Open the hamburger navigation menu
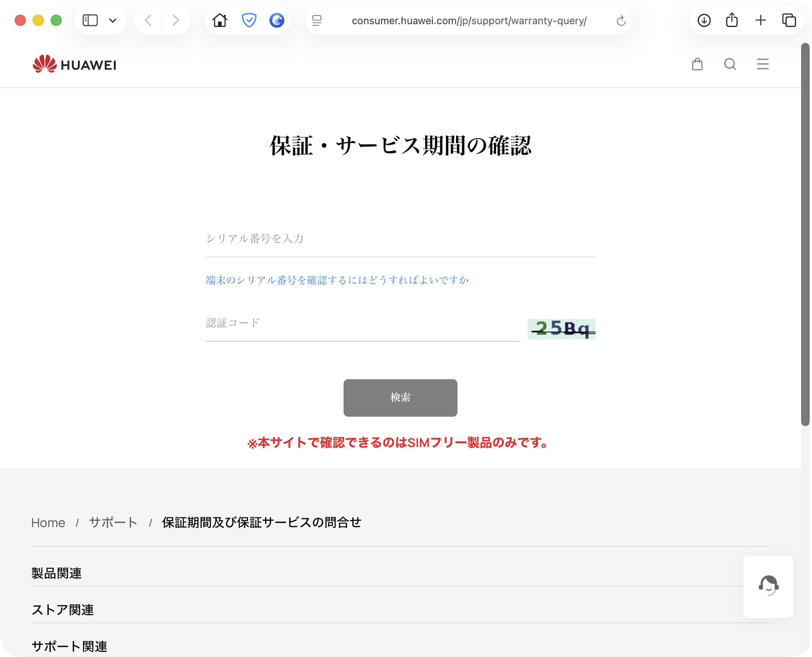Viewport: 812px width, 657px height. pyautogui.click(x=762, y=64)
